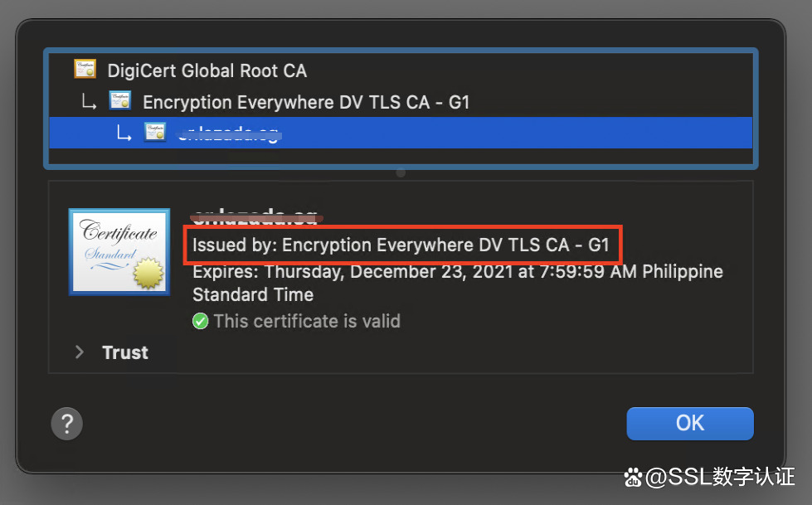Click the certificate icon in the highlighted leaf row
Image resolution: width=812 pixels, height=505 pixels.
155,131
